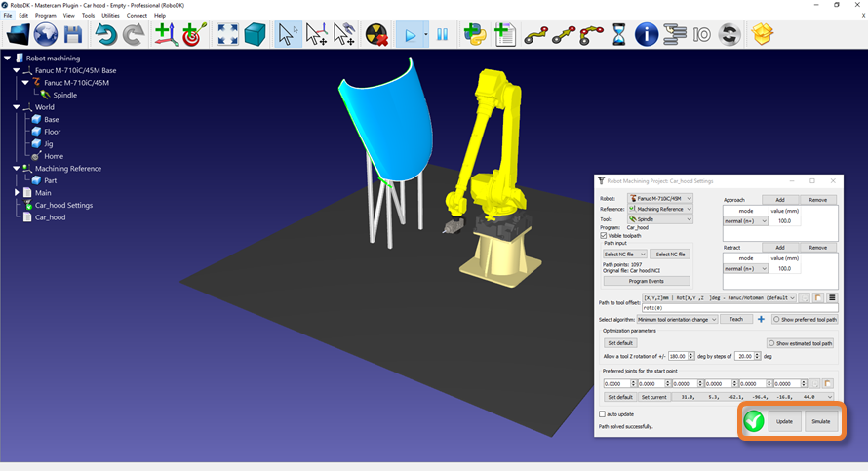Click the Program Events button
The image size is (868, 471).
pos(647,281)
